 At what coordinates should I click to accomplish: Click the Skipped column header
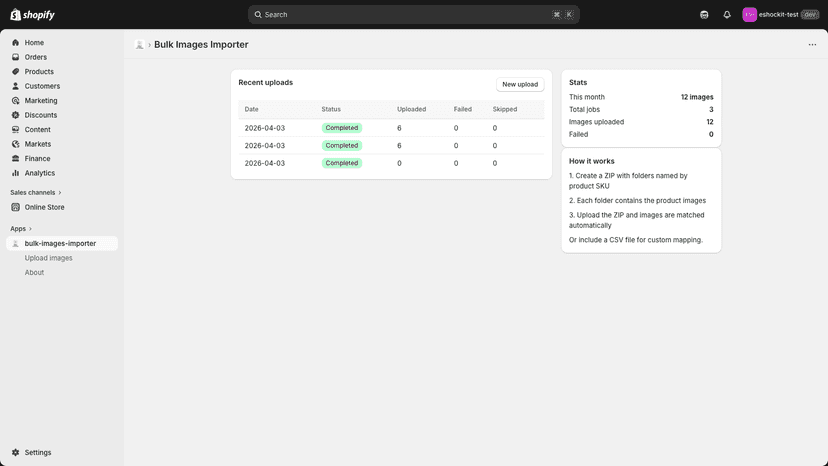point(505,109)
